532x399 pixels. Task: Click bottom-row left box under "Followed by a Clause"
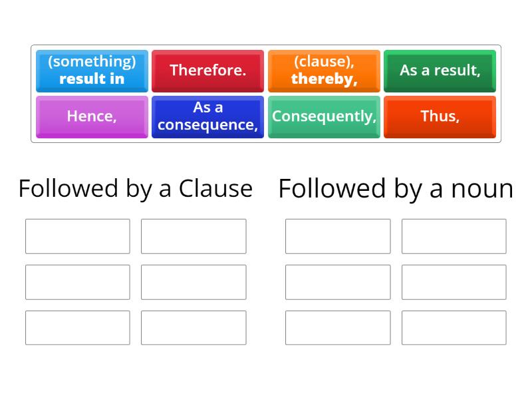[x=78, y=328]
